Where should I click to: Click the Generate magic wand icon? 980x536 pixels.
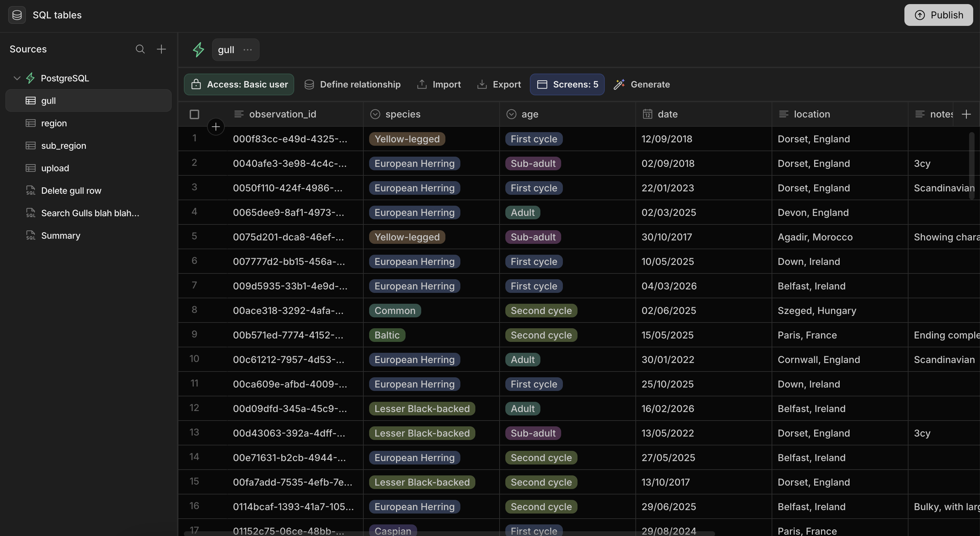pos(619,84)
